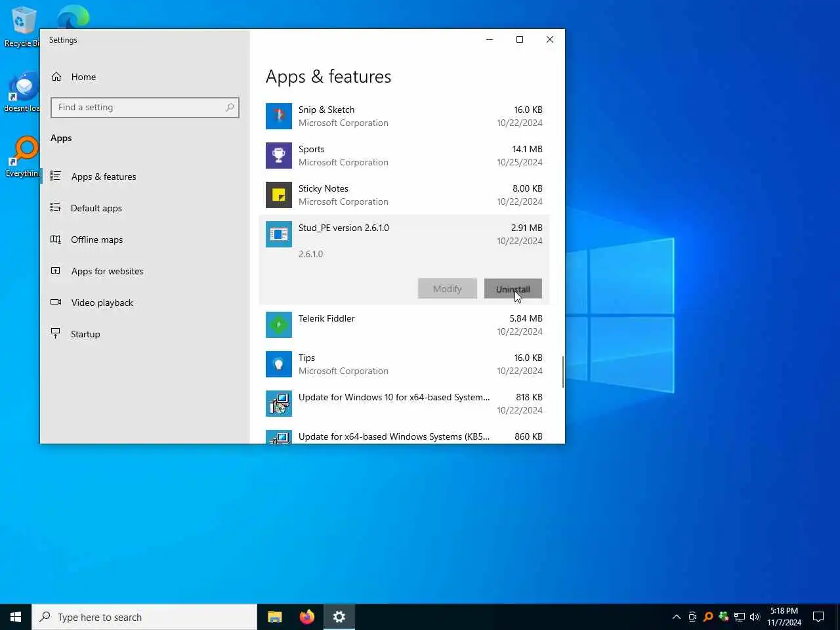Click the Startup sidebar icon
This screenshot has width=840, height=630.
(x=56, y=334)
